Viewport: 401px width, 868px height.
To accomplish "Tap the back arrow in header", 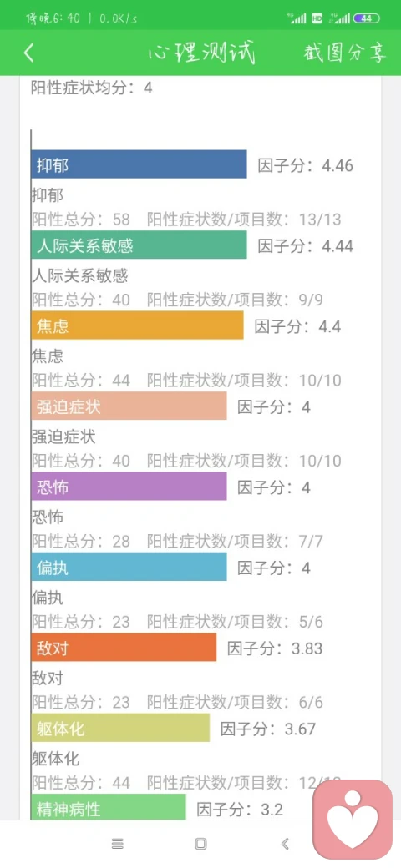I will tap(29, 53).
